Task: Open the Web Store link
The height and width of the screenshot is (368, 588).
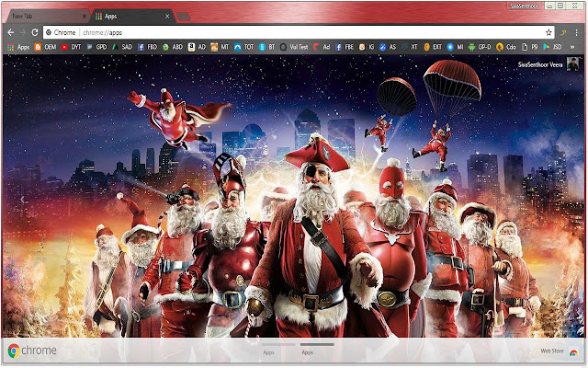Action: pyautogui.click(x=559, y=351)
